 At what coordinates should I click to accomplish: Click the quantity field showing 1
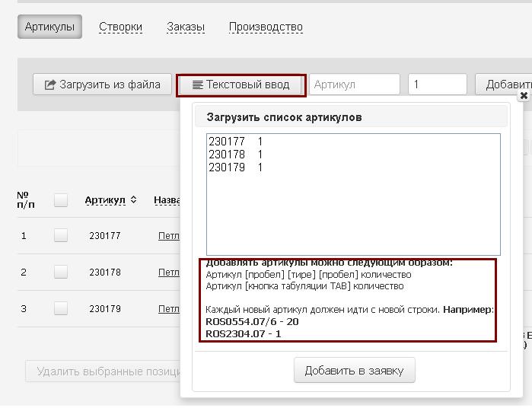(x=437, y=84)
